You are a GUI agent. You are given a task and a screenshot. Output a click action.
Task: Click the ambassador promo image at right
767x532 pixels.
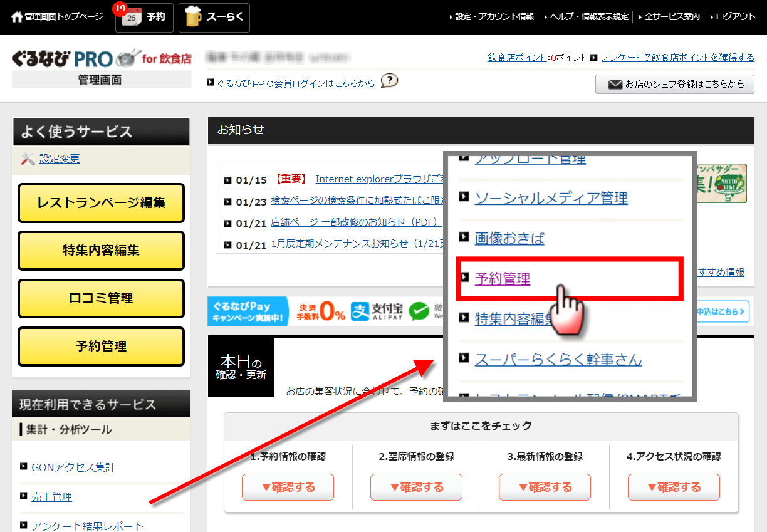pyautogui.click(x=721, y=183)
